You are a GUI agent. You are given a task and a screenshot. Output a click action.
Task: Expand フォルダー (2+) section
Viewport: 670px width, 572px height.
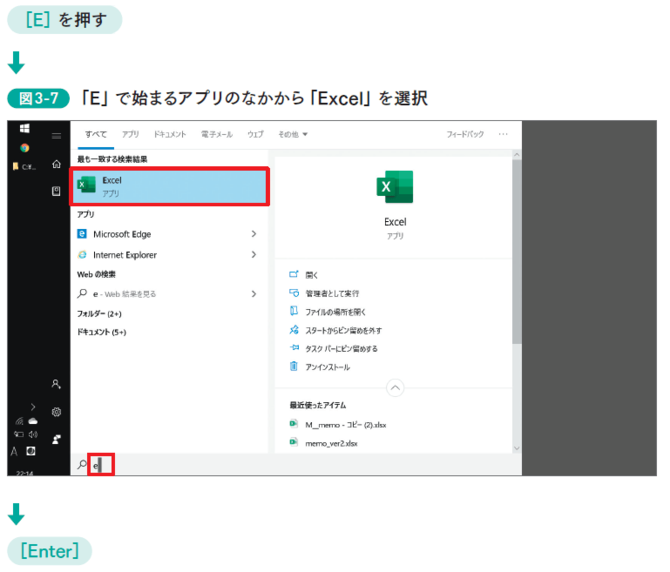pyautogui.click(x=99, y=314)
